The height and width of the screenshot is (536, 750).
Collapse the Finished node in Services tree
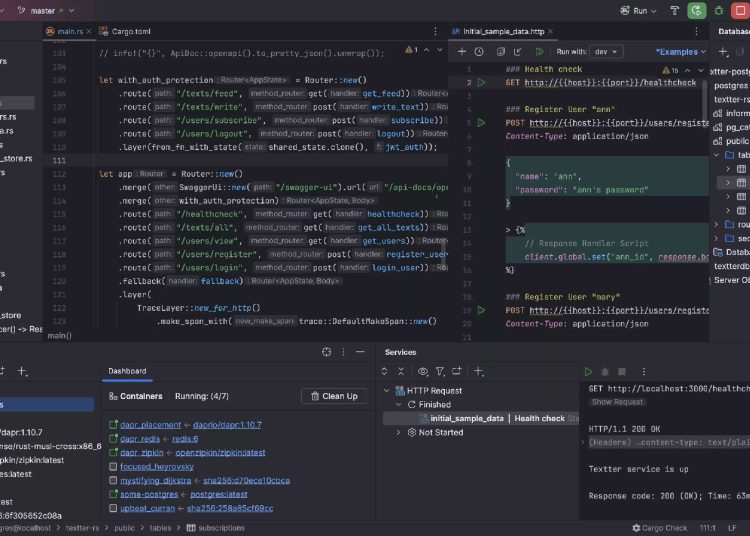398,405
